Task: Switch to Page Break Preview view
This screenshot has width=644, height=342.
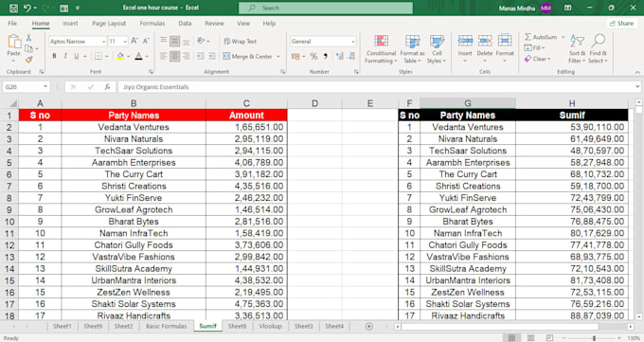Action: coord(549,338)
